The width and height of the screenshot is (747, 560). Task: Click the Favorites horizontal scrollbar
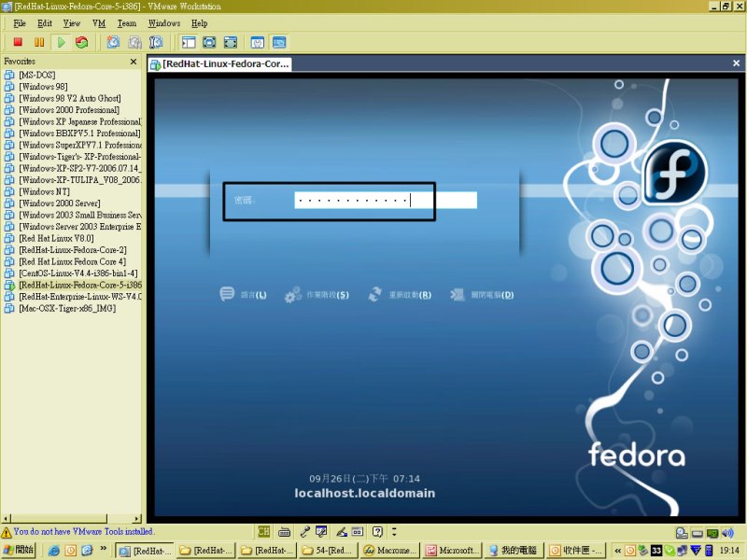point(72,518)
